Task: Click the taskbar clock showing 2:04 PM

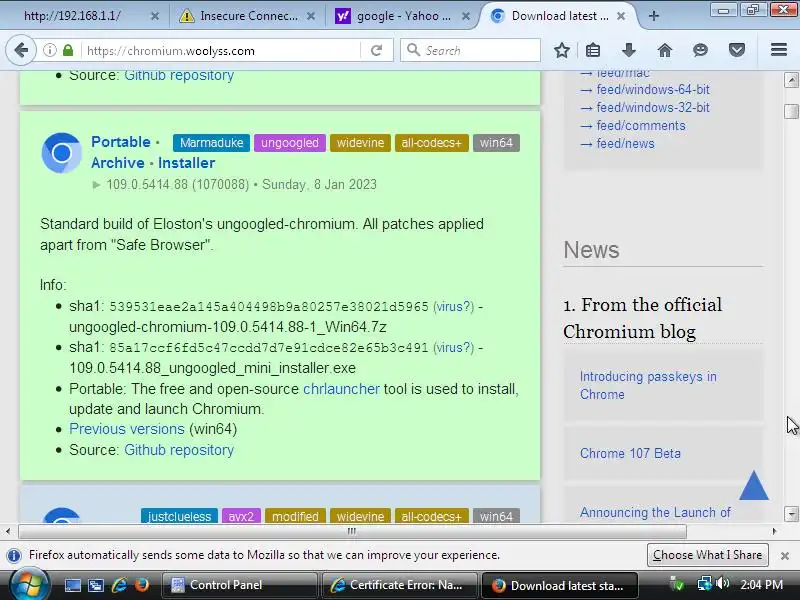Action: [x=762, y=585]
